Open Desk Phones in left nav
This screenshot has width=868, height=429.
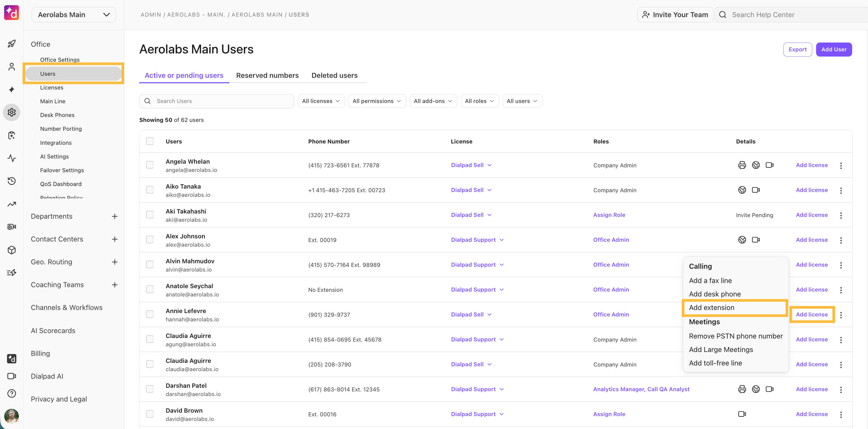pyautogui.click(x=57, y=115)
